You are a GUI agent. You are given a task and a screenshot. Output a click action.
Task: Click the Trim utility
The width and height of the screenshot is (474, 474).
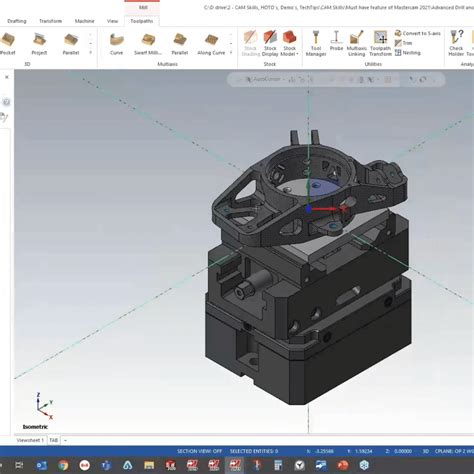403,43
